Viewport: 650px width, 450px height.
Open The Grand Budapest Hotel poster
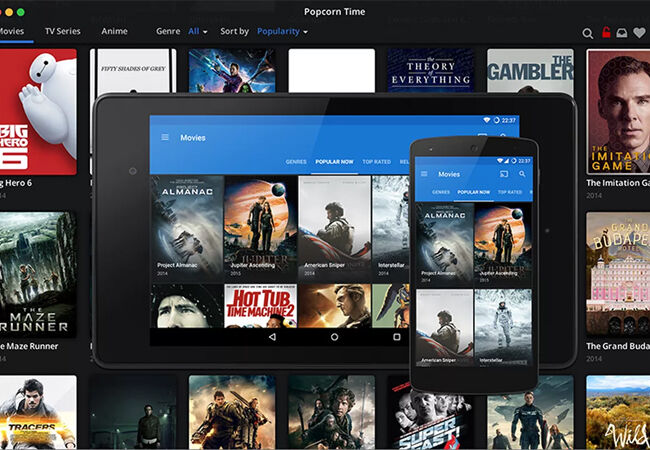(618, 274)
